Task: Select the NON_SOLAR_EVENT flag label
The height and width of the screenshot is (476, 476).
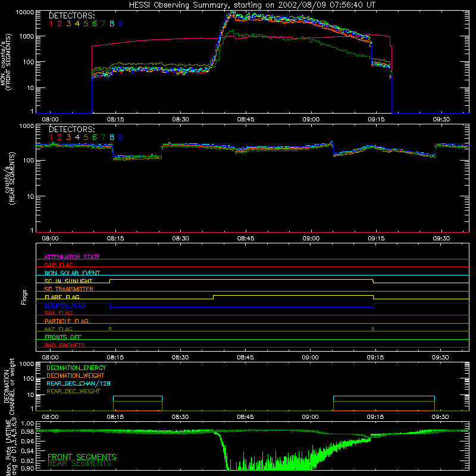Action: click(72, 273)
